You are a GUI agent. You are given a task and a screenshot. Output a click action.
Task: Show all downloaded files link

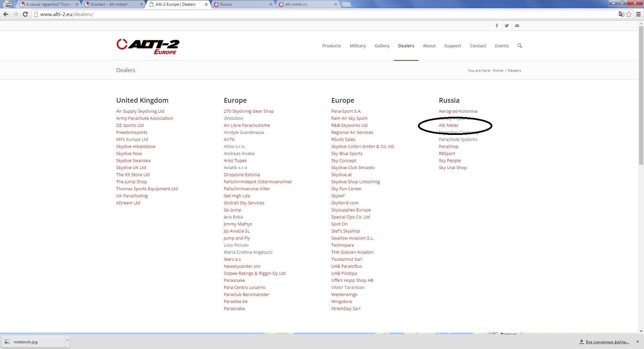(607, 342)
